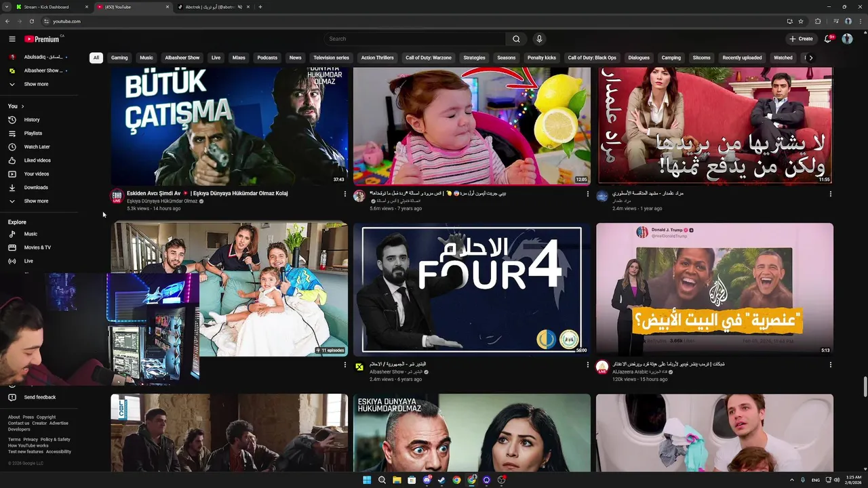Select the Podcasts category chip

[x=267, y=58]
